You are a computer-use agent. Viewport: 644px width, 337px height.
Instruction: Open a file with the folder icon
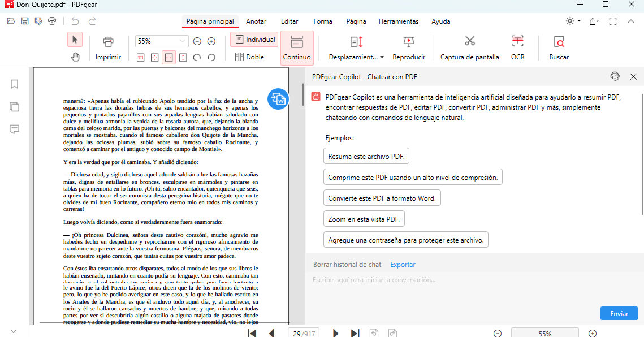(x=11, y=21)
